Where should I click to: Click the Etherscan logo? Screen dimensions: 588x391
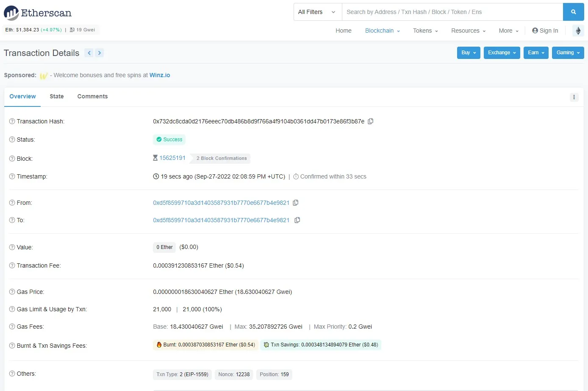pyautogui.click(x=38, y=13)
